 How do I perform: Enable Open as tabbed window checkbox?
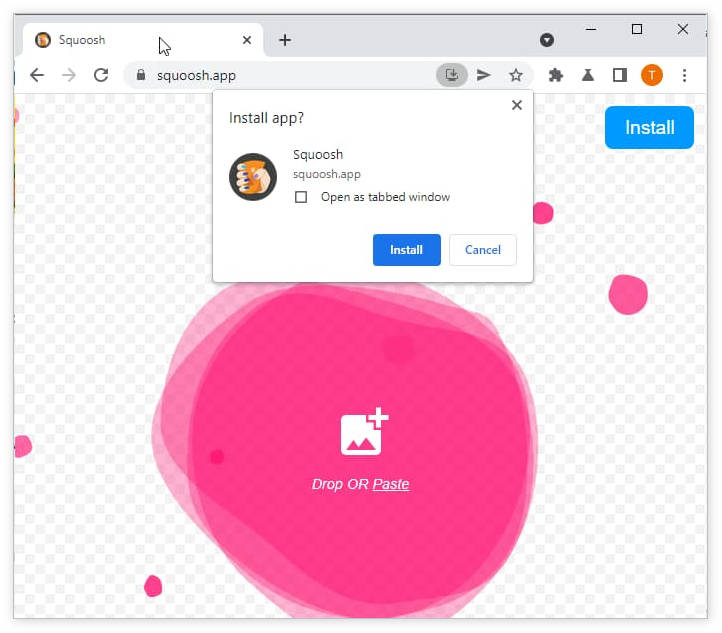(301, 197)
